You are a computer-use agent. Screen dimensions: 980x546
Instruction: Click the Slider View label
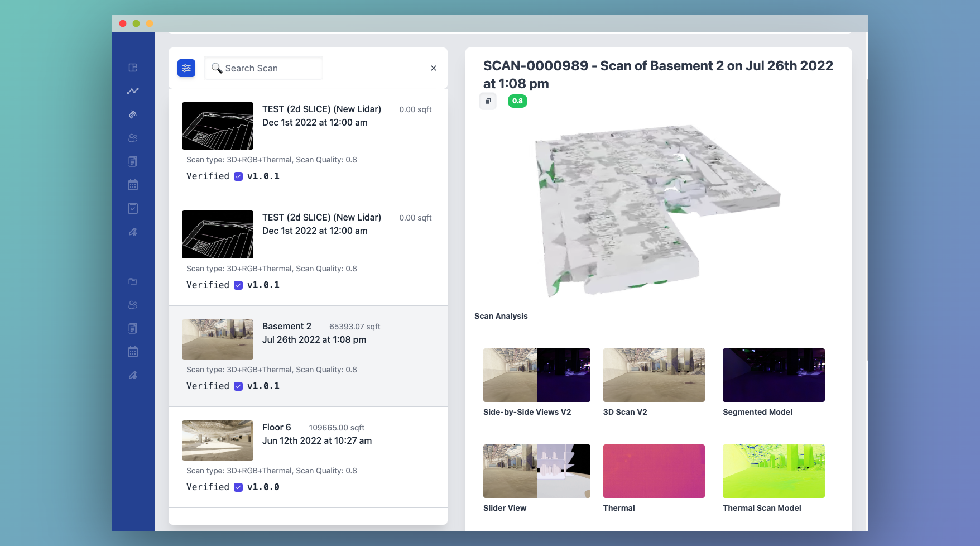pyautogui.click(x=505, y=508)
